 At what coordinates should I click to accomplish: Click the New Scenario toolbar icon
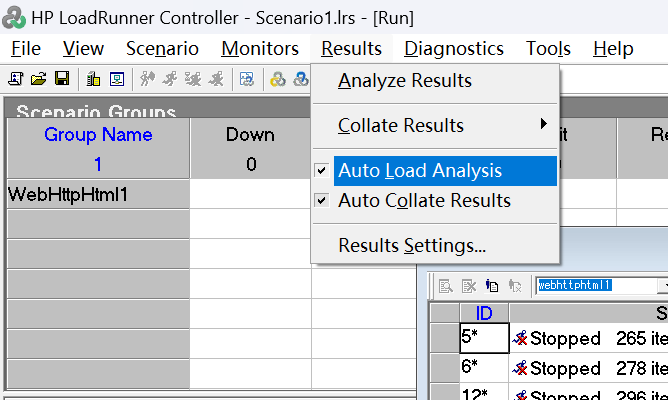[x=16, y=79]
